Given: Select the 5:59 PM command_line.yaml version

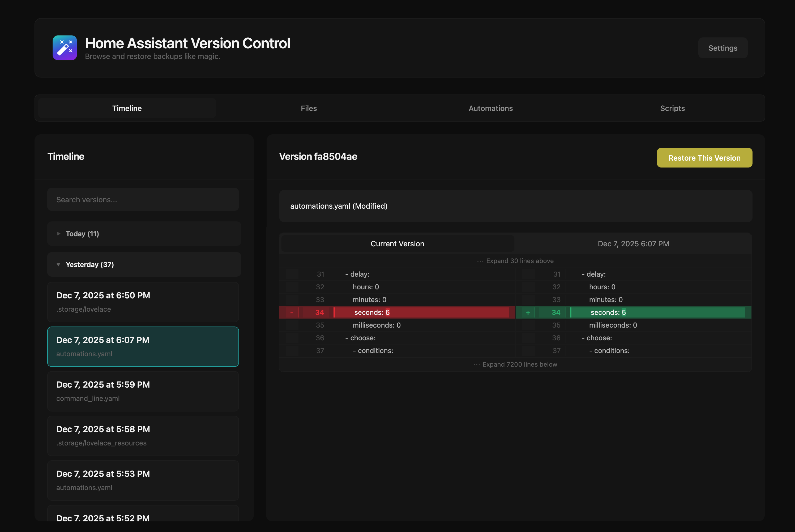Looking at the screenshot, I should coord(143,391).
